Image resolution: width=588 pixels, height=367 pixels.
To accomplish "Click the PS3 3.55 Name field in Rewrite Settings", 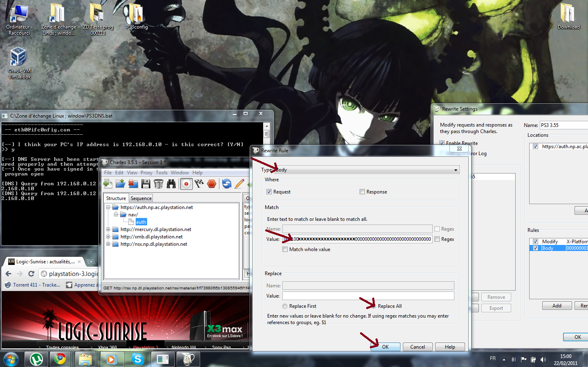I will click(563, 125).
